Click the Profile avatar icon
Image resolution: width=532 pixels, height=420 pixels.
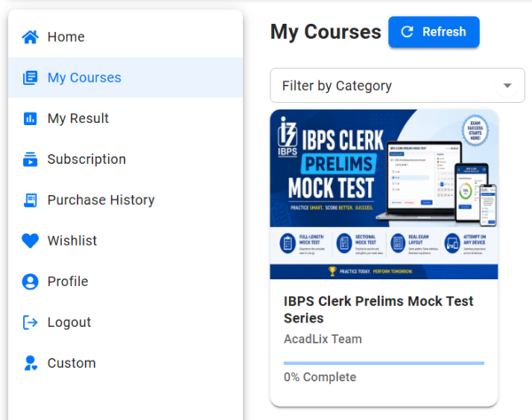pos(30,282)
